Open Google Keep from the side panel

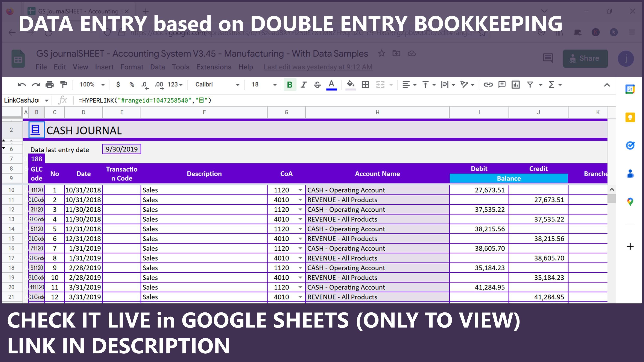point(630,117)
